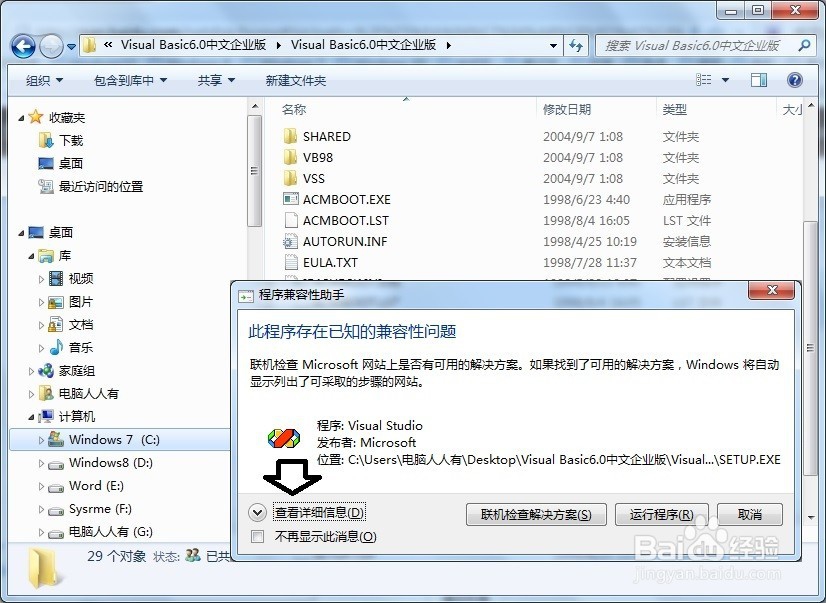Click the refresh button beside address bar
Screen dimensions: 826x603
[576, 46]
